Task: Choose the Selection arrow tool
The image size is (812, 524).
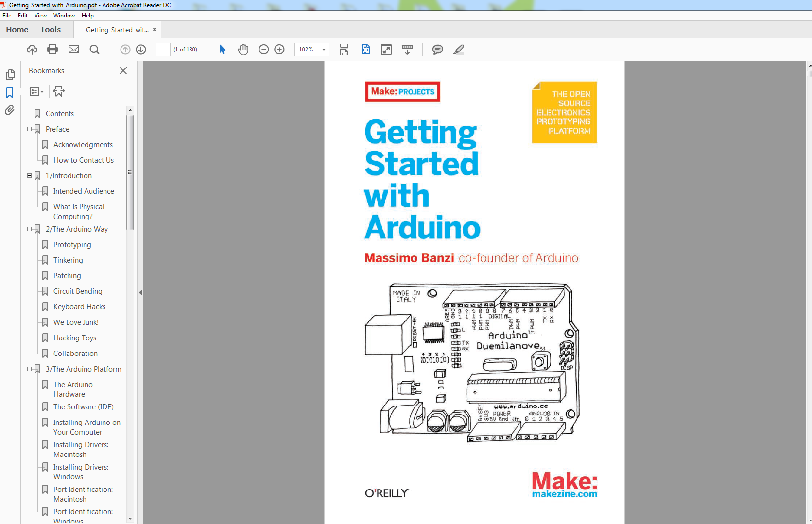Action: (222, 50)
